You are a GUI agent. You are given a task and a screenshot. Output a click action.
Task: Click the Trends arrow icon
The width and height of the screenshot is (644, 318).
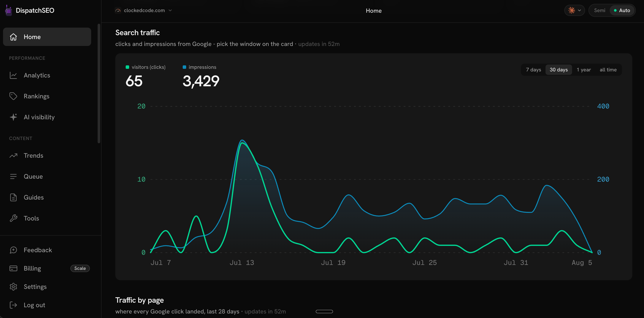pos(13,155)
